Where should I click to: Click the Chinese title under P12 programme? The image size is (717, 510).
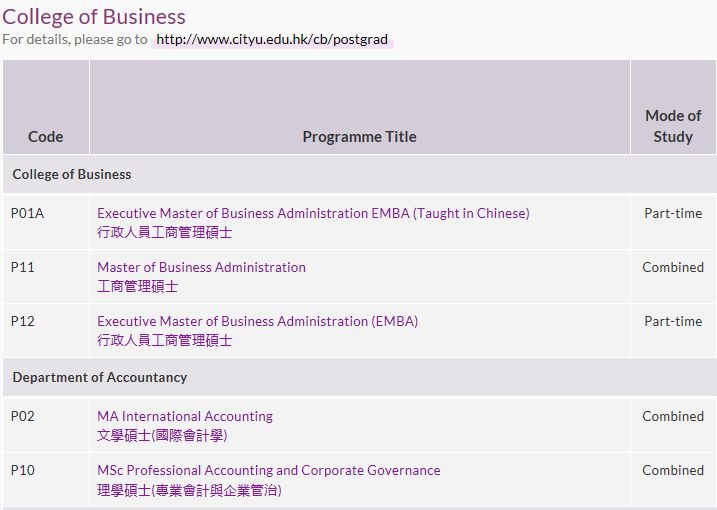[164, 340]
